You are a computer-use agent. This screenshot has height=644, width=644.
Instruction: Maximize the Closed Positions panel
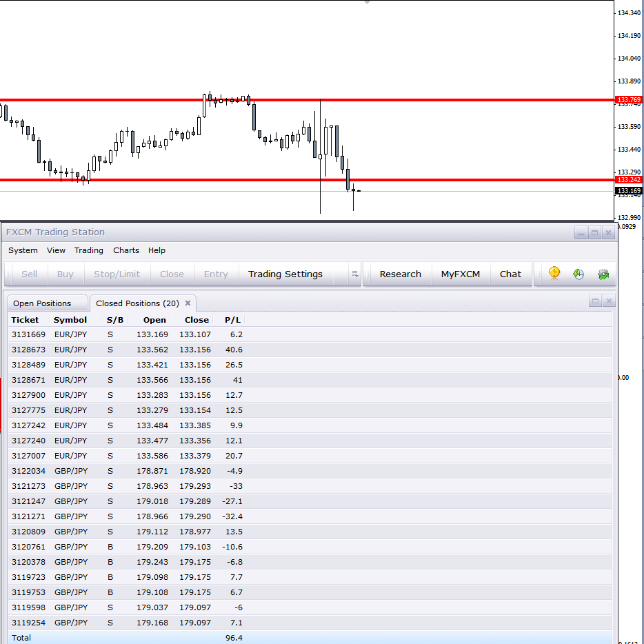[x=595, y=301]
